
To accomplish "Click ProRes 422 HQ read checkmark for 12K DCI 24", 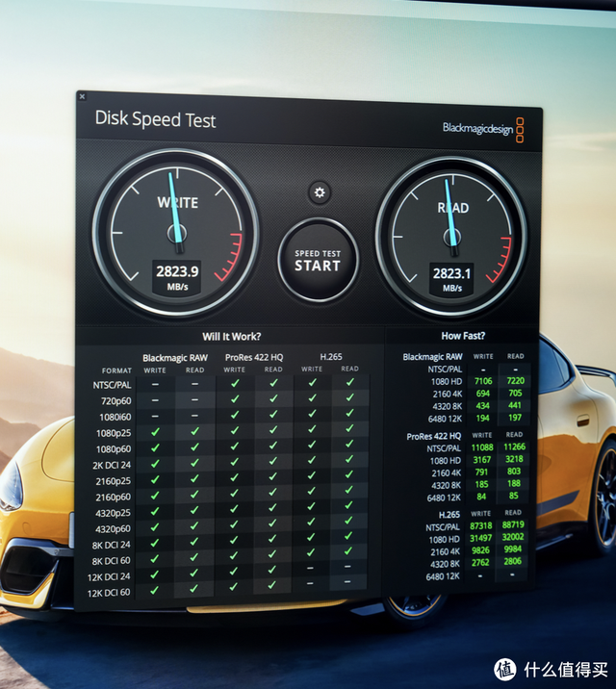I will point(272,570).
